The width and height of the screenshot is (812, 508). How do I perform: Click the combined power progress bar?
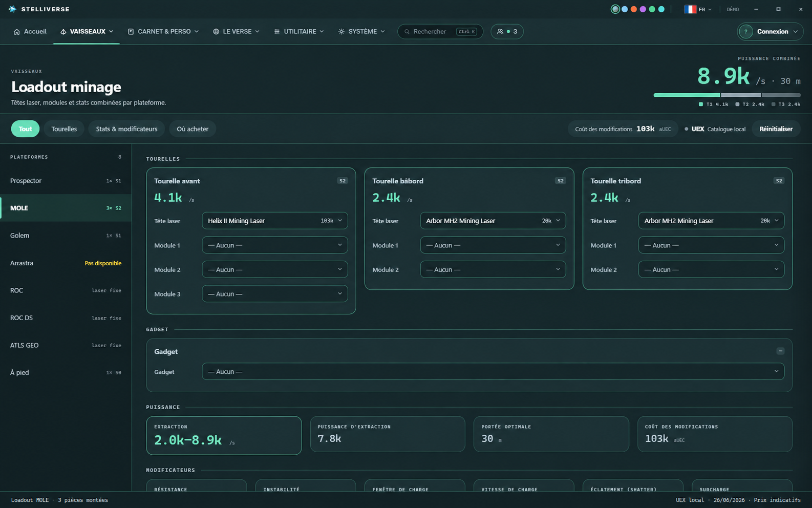tap(727, 95)
